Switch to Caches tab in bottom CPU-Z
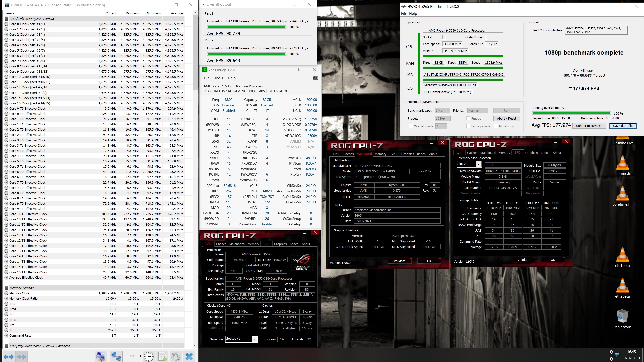 [x=221, y=244]
